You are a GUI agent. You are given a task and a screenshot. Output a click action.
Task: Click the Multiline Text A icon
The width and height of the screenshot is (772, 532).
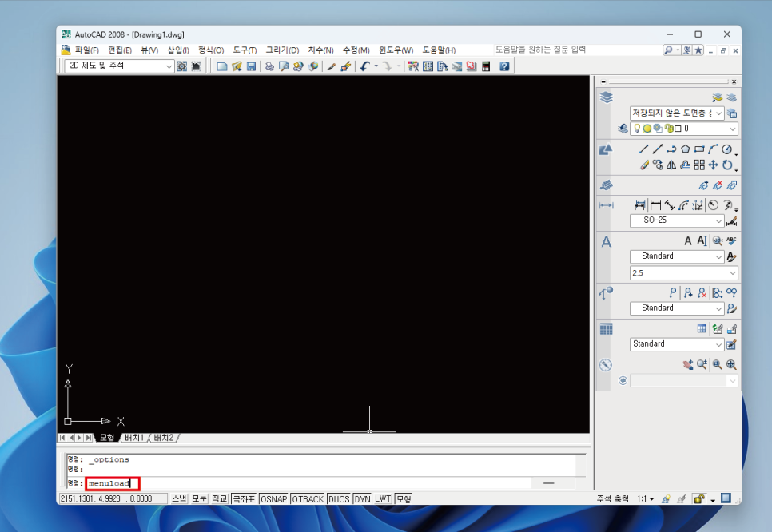point(688,240)
